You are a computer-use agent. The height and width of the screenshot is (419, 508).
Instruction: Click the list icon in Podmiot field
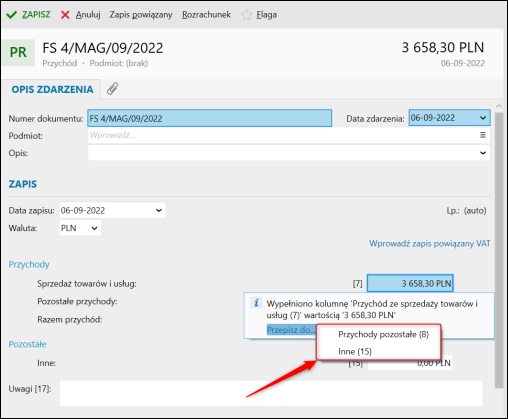coord(483,135)
